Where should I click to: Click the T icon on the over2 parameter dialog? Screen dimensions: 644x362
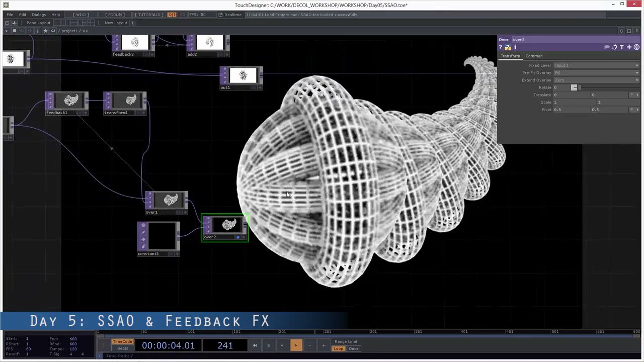[622, 47]
